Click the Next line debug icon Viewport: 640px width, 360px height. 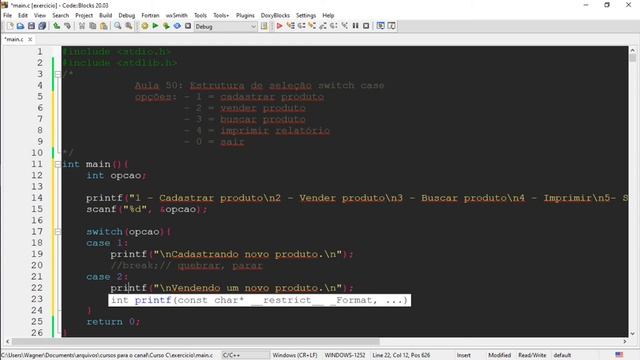click(301, 26)
